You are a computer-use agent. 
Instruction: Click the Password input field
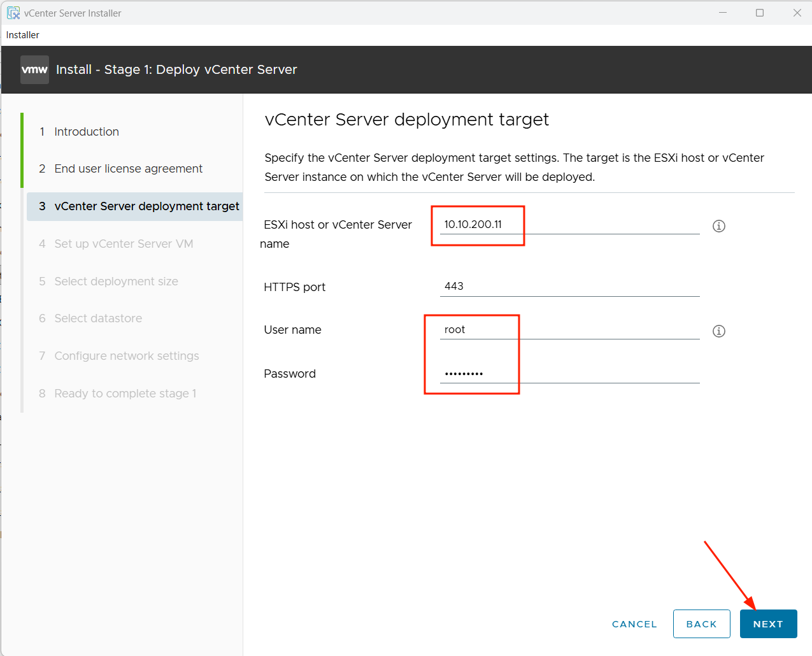click(569, 373)
